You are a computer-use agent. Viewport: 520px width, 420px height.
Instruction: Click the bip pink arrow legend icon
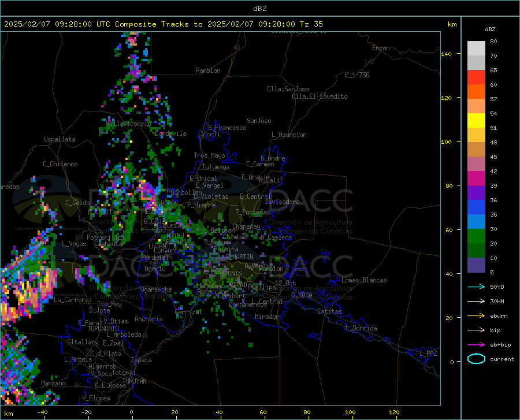(476, 330)
